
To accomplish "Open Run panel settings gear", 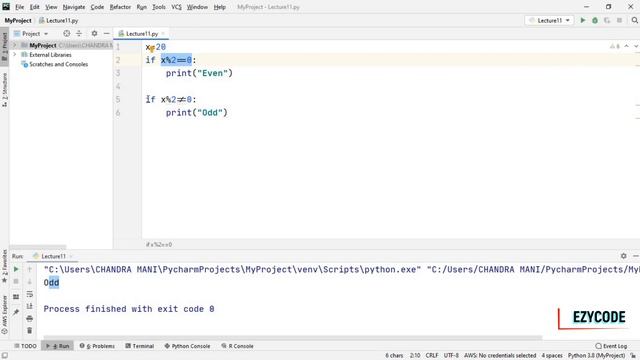I will point(624,256).
